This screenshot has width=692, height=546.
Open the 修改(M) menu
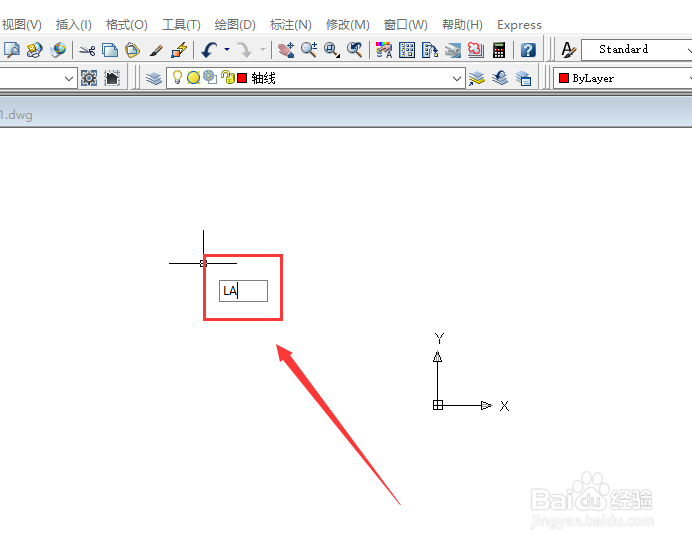(347, 25)
